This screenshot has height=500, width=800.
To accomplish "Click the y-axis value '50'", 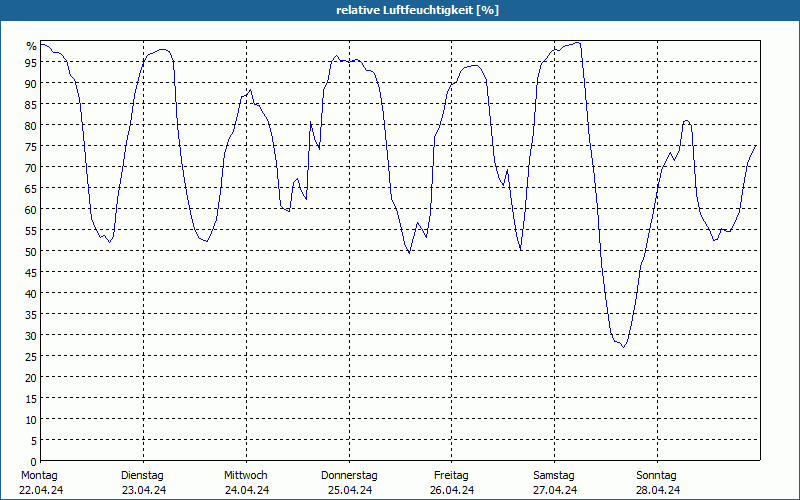I will pyautogui.click(x=31, y=252).
